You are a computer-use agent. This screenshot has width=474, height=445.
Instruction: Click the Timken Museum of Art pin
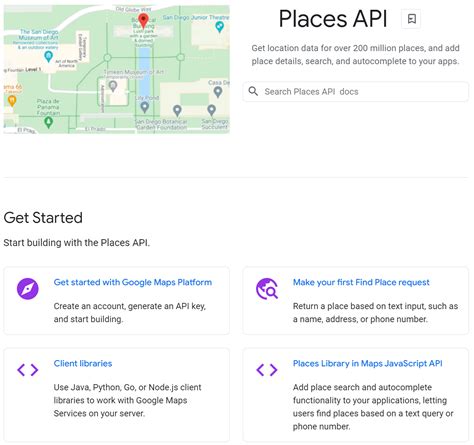(113, 86)
